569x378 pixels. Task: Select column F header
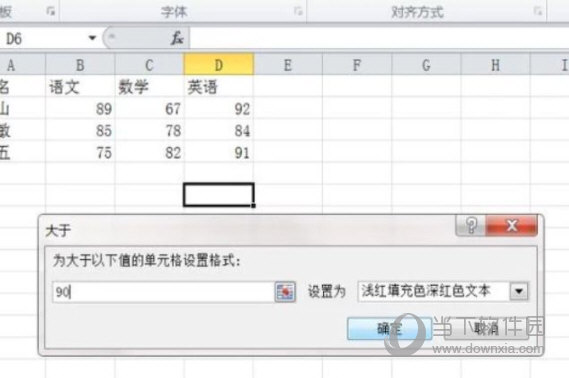tap(357, 65)
